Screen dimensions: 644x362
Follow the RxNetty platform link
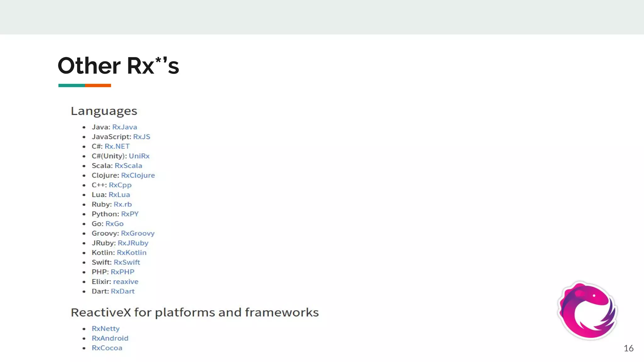pyautogui.click(x=106, y=329)
